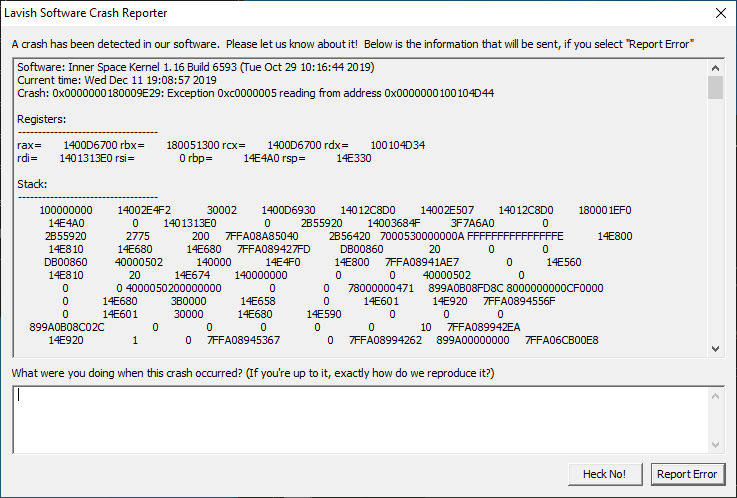Click stack value 100000000
The height and width of the screenshot is (498, 737).
click(66, 210)
